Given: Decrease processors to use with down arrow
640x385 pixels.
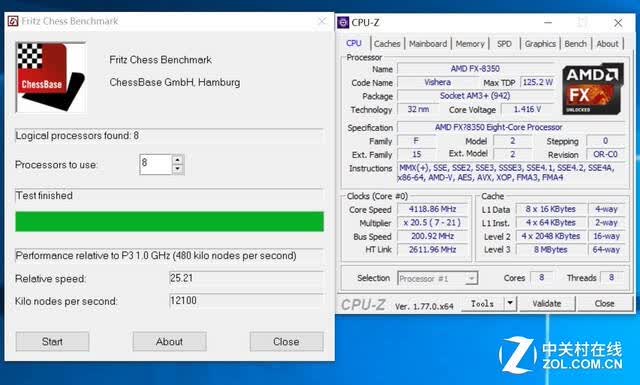Looking at the screenshot, I should point(178,169).
